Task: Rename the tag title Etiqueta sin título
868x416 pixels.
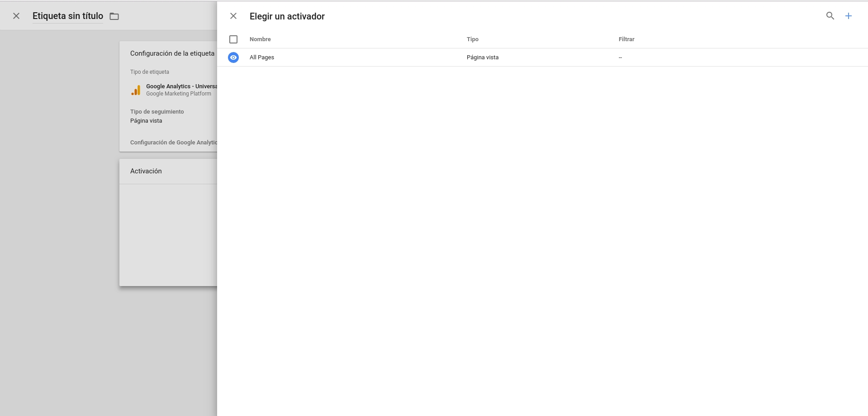Action: click(68, 16)
